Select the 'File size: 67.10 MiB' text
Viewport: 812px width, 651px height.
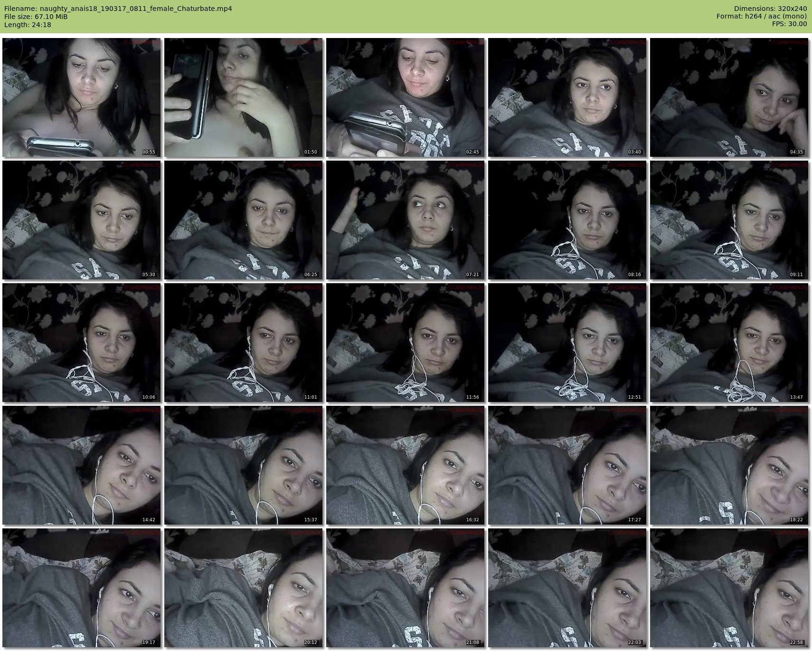click(x=36, y=17)
